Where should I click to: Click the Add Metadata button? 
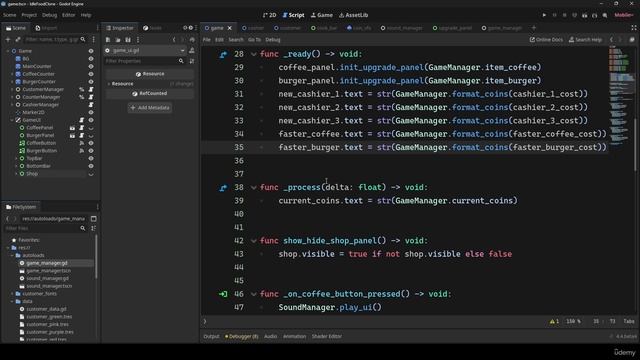[x=150, y=108]
